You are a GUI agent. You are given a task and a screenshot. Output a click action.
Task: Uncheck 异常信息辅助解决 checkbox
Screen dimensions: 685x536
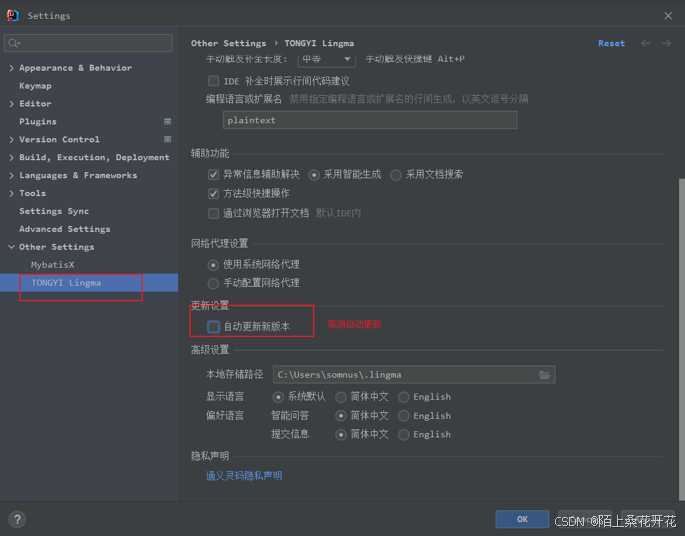[x=213, y=175]
